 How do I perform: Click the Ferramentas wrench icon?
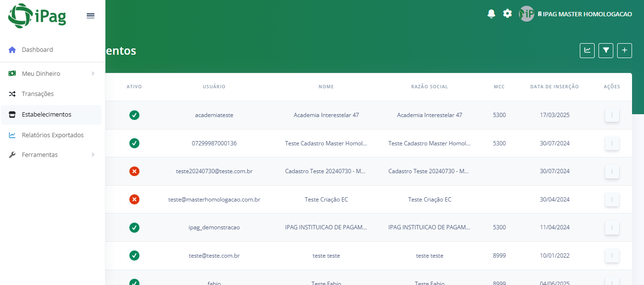[12, 154]
